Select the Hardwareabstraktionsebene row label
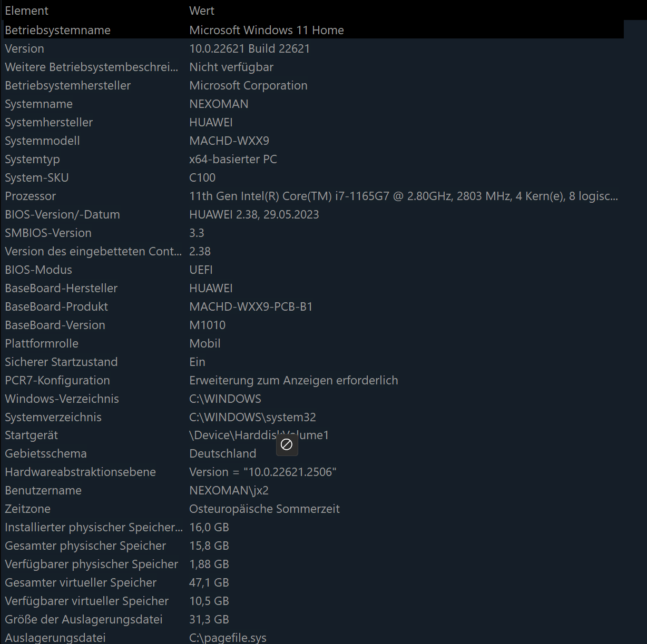Image resolution: width=647 pixels, height=644 pixels. pos(81,472)
